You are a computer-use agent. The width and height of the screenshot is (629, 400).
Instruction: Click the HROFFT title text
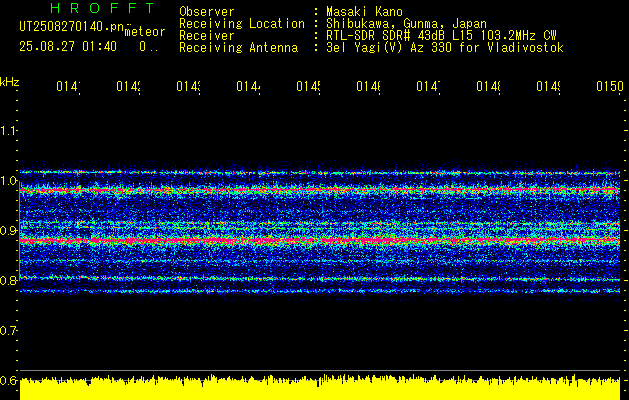[102, 8]
